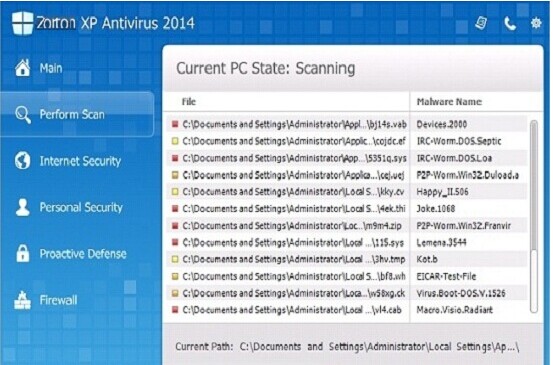Click the orange threat marker for cej.uej
This screenshot has width=553, height=365.
(175, 175)
